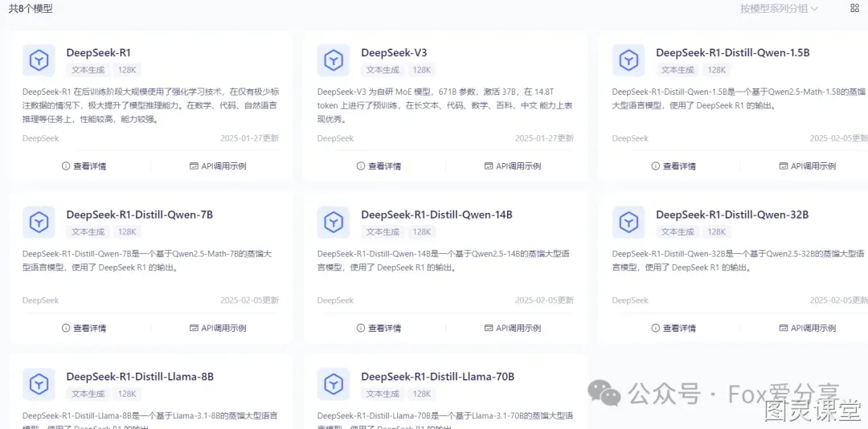
Task: Click 文本生成 tag on DeepSeek-R1 card
Action: tap(88, 70)
